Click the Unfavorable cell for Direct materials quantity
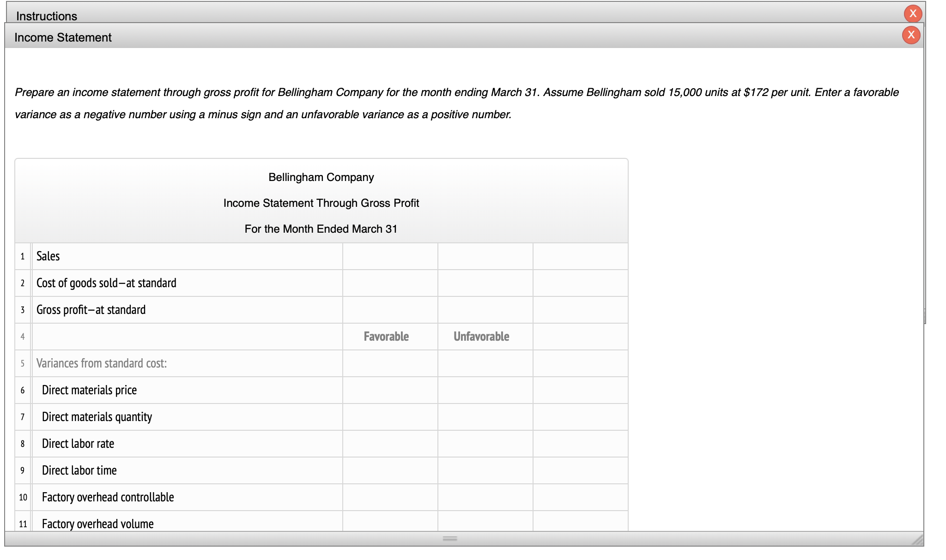This screenshot has height=560, width=946. (485, 417)
